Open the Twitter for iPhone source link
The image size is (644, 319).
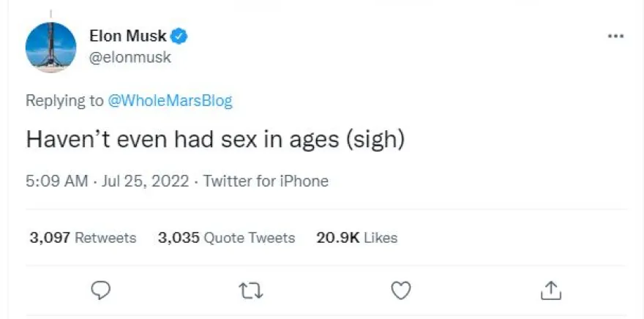266,181
